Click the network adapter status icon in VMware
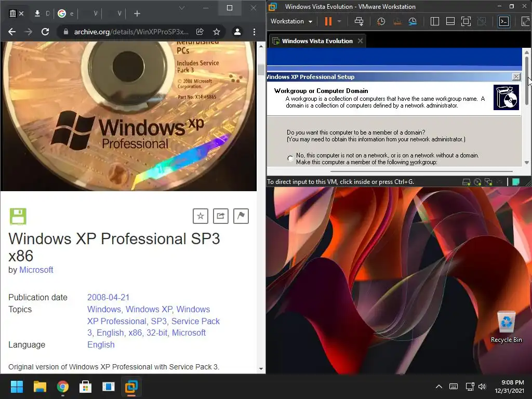This screenshot has width=532, height=399. tap(488, 182)
